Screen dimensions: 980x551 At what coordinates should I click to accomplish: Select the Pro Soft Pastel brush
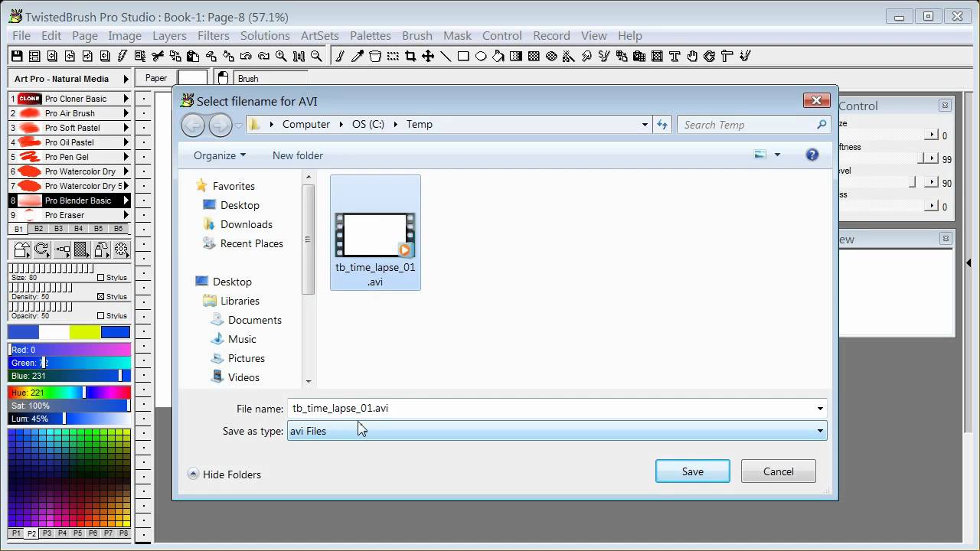tap(69, 128)
